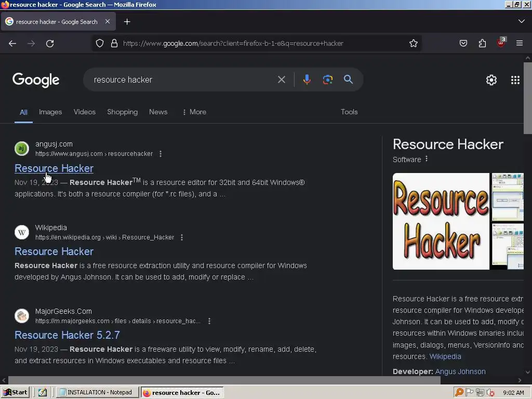This screenshot has width=532, height=399.
Task: Switch to the News tab
Action: pyautogui.click(x=158, y=112)
